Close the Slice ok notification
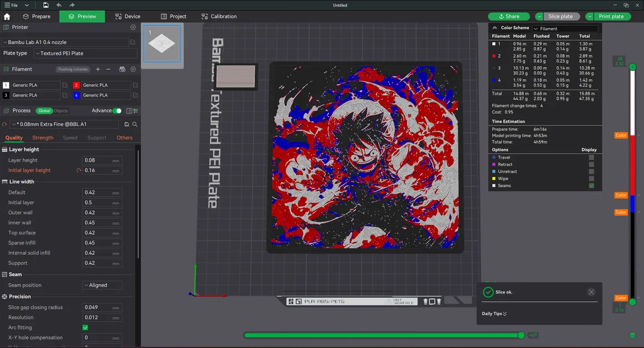 (591, 292)
